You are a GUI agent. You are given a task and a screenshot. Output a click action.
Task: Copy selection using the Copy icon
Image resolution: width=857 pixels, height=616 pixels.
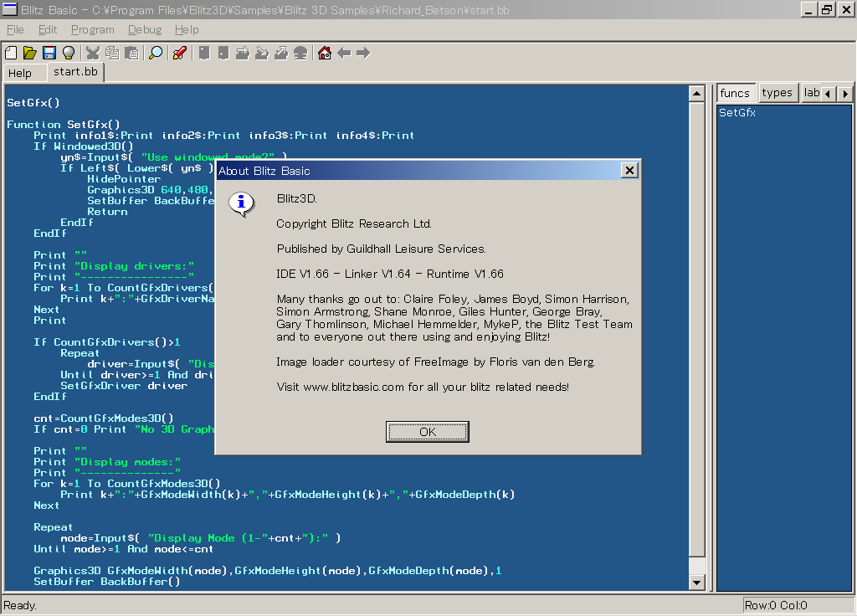[x=112, y=53]
